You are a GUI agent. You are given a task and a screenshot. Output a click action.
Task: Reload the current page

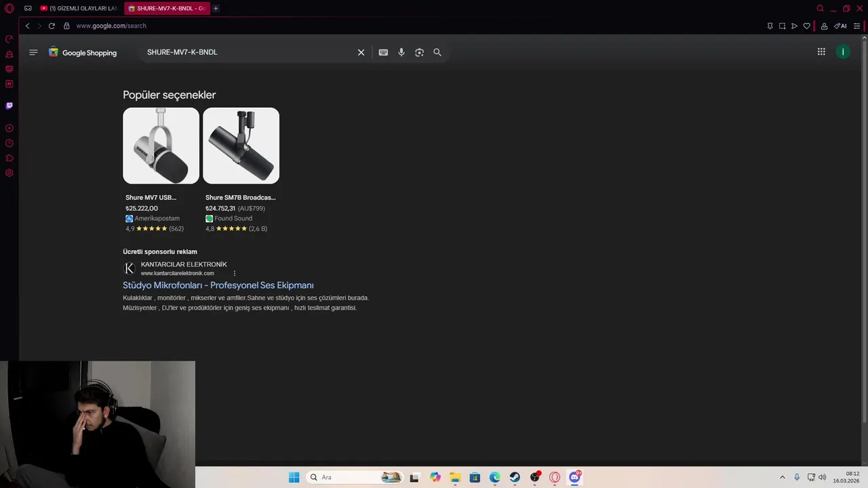pos(52,26)
